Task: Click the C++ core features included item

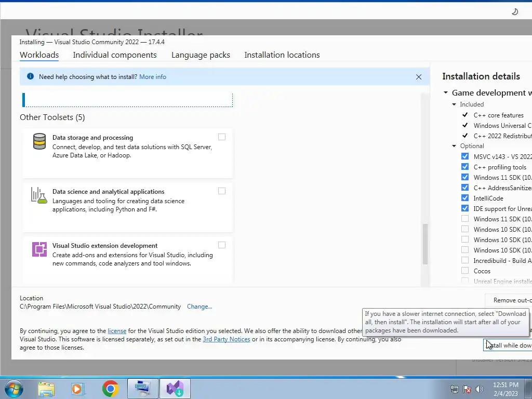Action: pos(498,115)
